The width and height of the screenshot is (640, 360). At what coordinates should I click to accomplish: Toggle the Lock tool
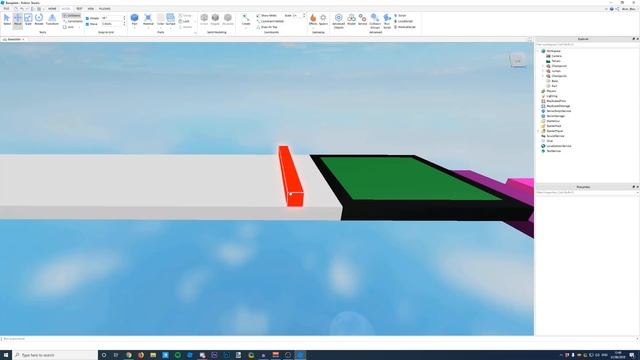click(184, 21)
